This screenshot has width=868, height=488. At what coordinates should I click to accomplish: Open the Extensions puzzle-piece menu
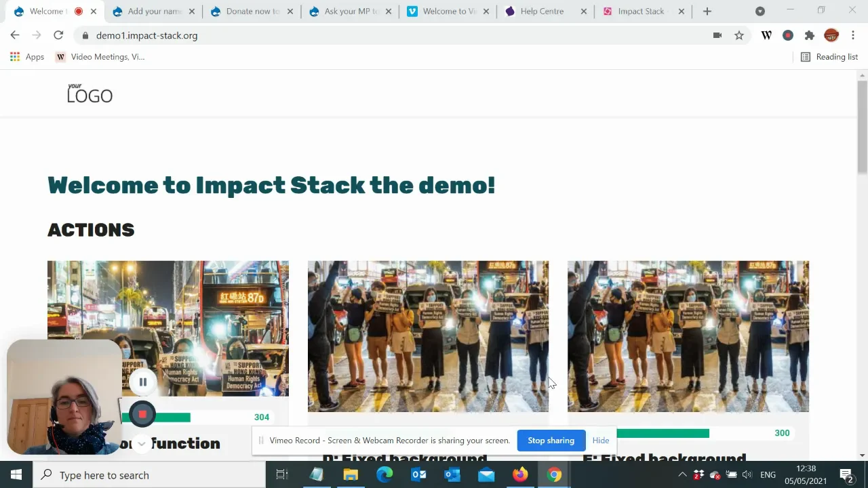pyautogui.click(x=810, y=35)
